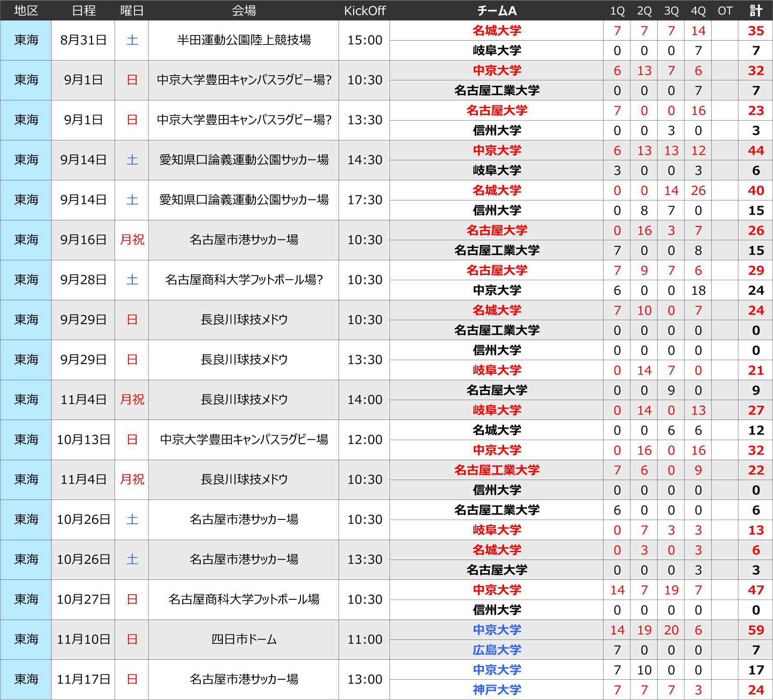Image resolution: width=773 pixels, height=700 pixels.
Task: Click total score 40 for 名城大学
Action: pyautogui.click(x=756, y=191)
